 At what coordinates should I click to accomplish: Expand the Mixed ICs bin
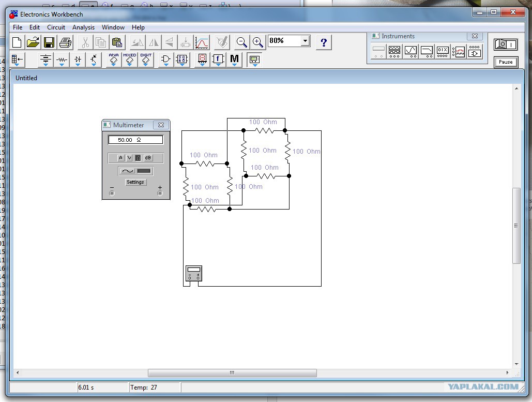(x=130, y=60)
